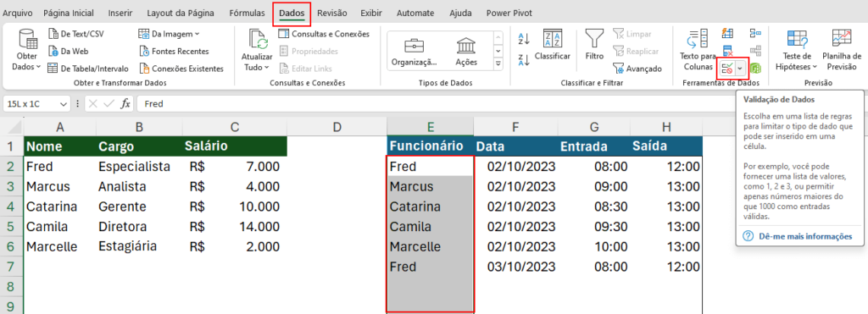Switch to the Página Inicial tab
The height and width of the screenshot is (314, 868).
pos(68,14)
